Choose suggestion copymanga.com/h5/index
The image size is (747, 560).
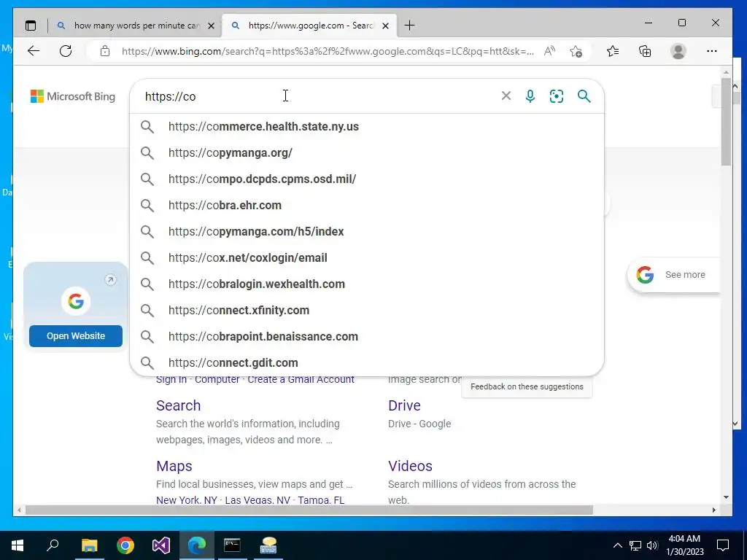(367, 231)
